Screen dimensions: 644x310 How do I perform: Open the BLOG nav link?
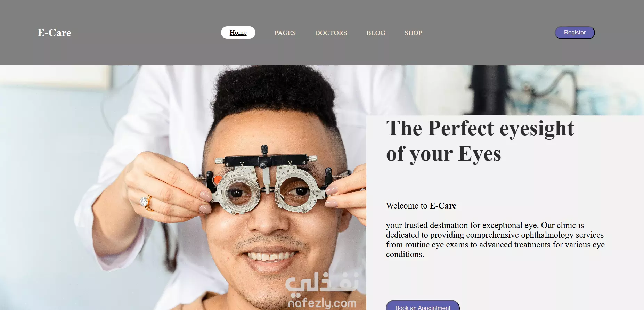pos(376,33)
